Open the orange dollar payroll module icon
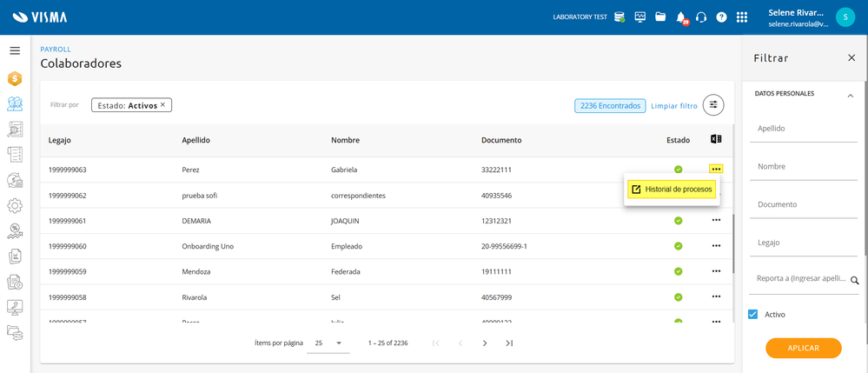The height and width of the screenshot is (373, 868). [15, 79]
